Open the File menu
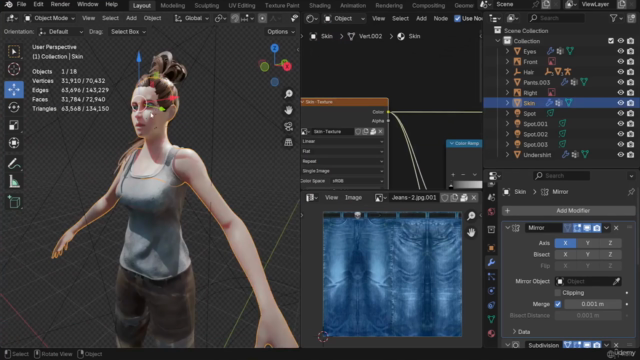Image resolution: width=640 pixels, height=360 pixels. coord(21,4)
